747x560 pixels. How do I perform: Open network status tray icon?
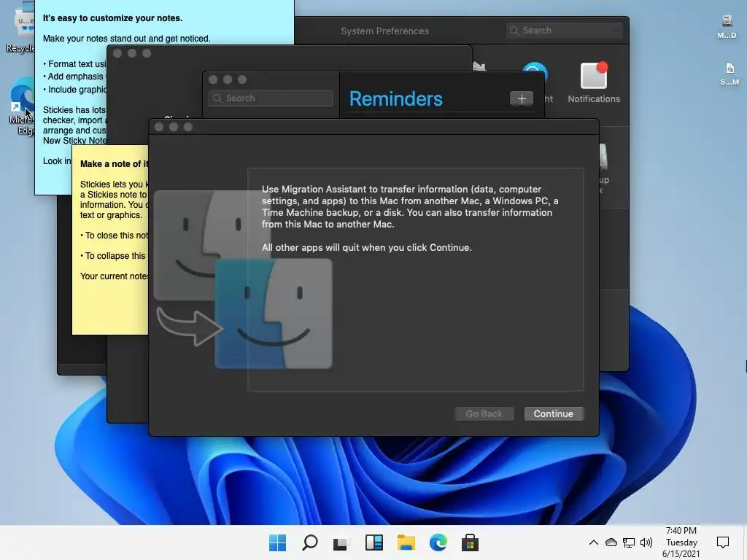click(629, 542)
